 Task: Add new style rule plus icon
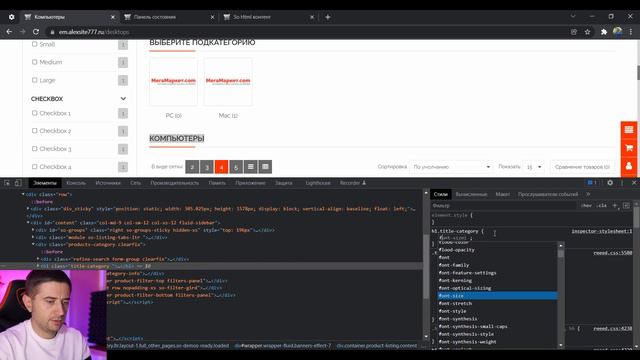click(615, 206)
